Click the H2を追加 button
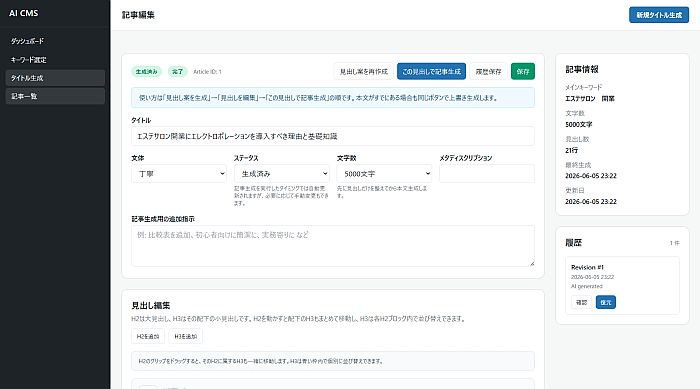This screenshot has height=389, width=700. pyautogui.click(x=148, y=336)
